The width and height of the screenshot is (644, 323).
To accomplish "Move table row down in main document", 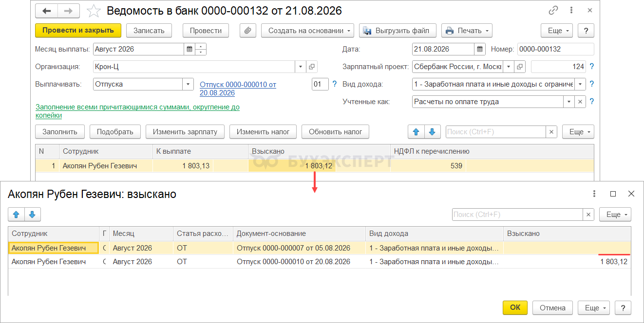I will click(x=432, y=131).
